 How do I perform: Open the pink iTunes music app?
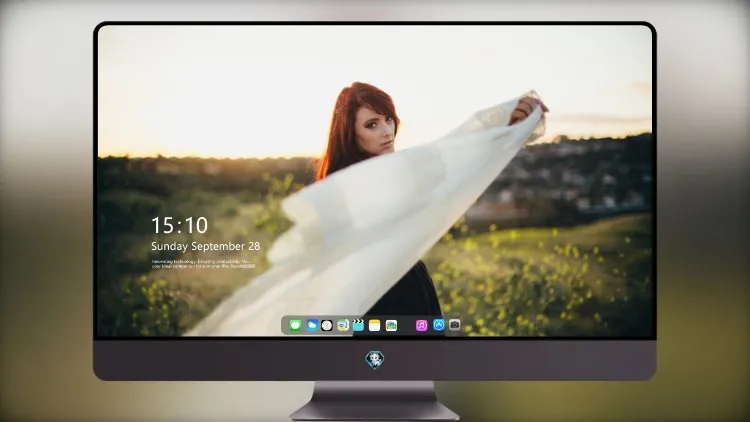coord(421,325)
